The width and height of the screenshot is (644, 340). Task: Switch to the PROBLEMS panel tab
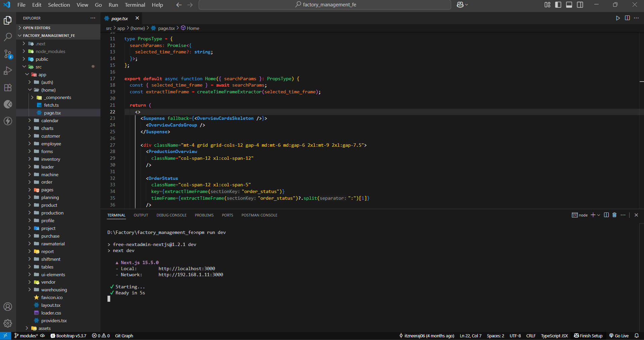(204, 215)
